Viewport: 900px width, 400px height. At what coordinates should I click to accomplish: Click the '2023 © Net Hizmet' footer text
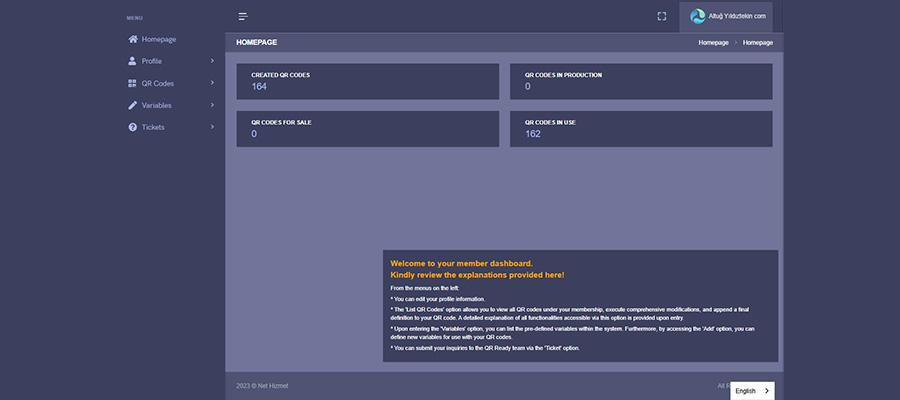point(262,386)
